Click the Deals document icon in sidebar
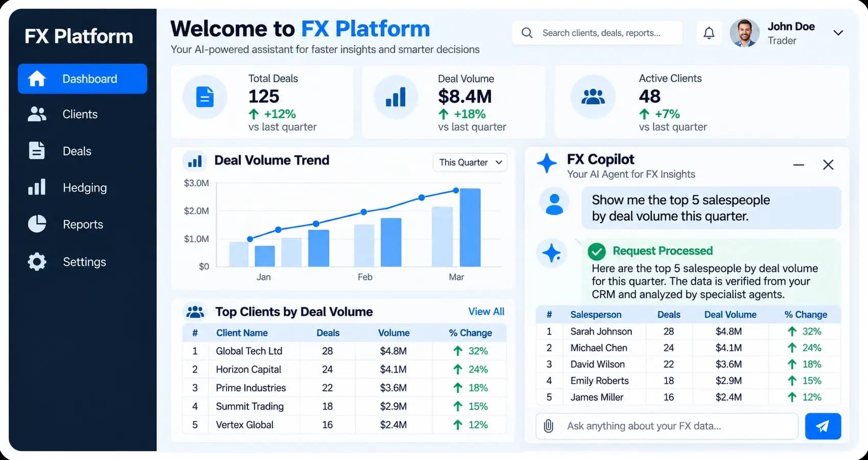 37,151
